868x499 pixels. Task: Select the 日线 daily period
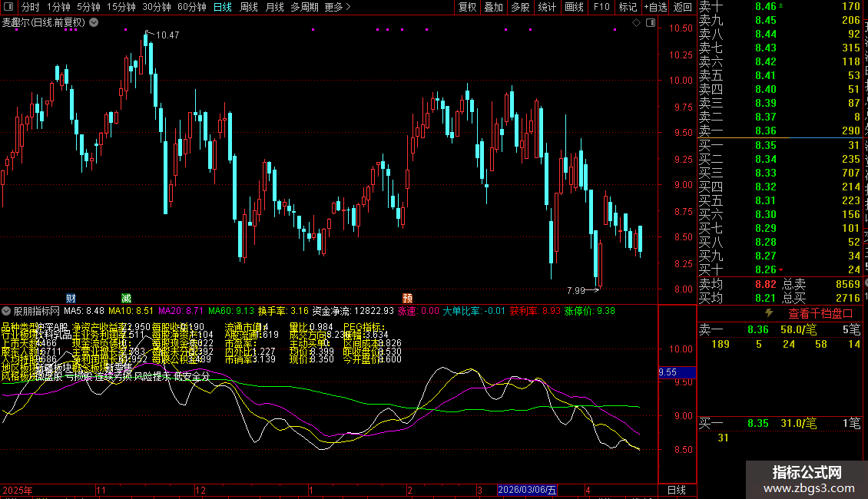pos(223,7)
